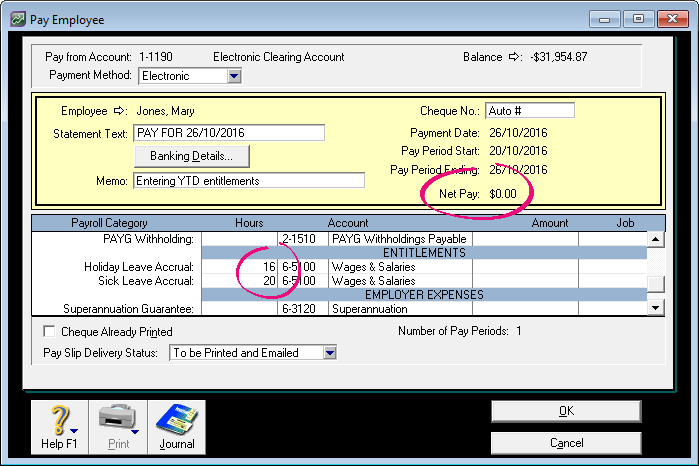Screen dimensions: 699x466
Task: Select Sick Leave Accrual hours cell
Action: pyautogui.click(x=239, y=281)
